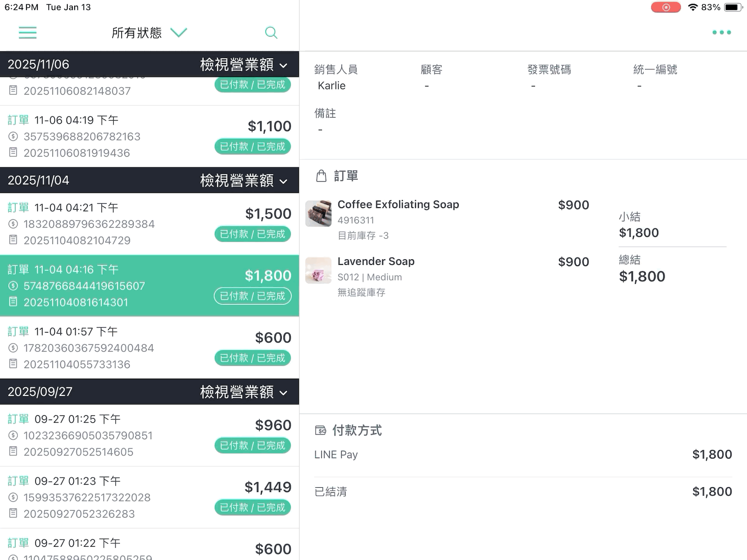
Task: Open the three-dot more options menu
Action: coord(722,32)
